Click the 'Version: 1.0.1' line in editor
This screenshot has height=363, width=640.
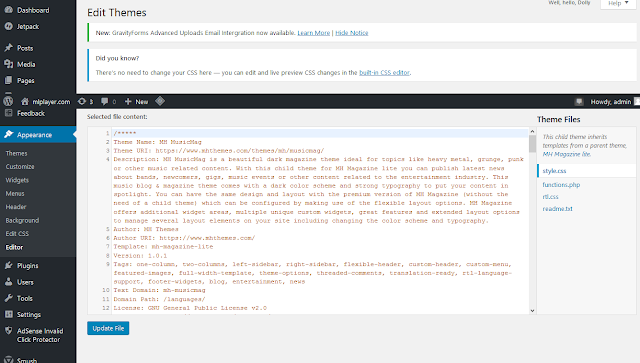[x=140, y=256]
